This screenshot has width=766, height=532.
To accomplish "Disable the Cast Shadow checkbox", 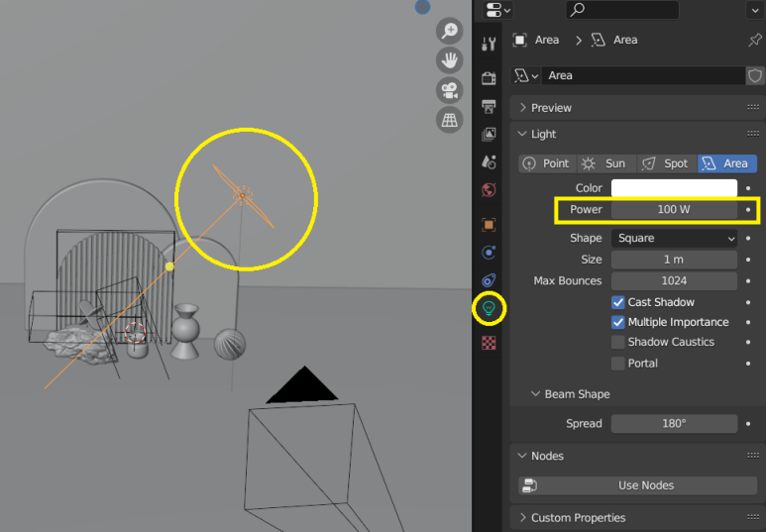I will pos(618,302).
